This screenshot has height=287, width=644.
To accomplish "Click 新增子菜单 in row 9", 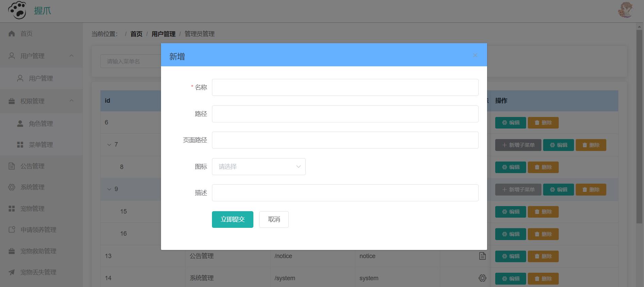I will coord(518,189).
